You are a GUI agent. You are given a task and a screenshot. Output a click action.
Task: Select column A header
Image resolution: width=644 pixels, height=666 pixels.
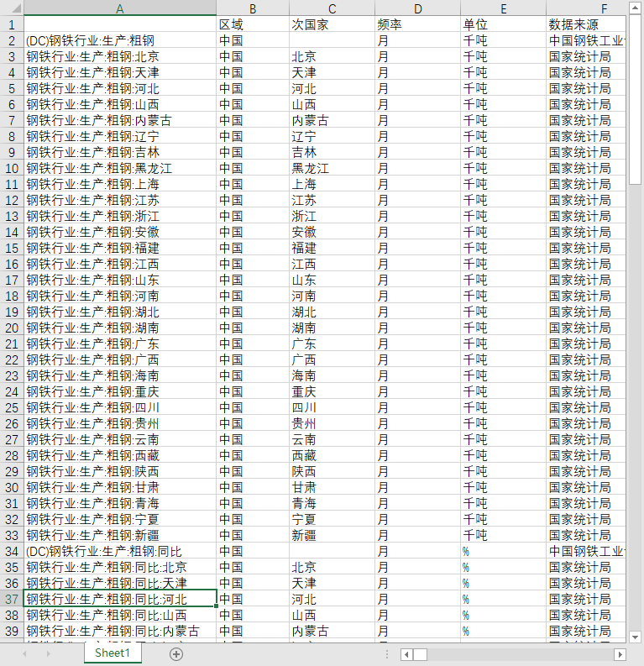pos(120,8)
